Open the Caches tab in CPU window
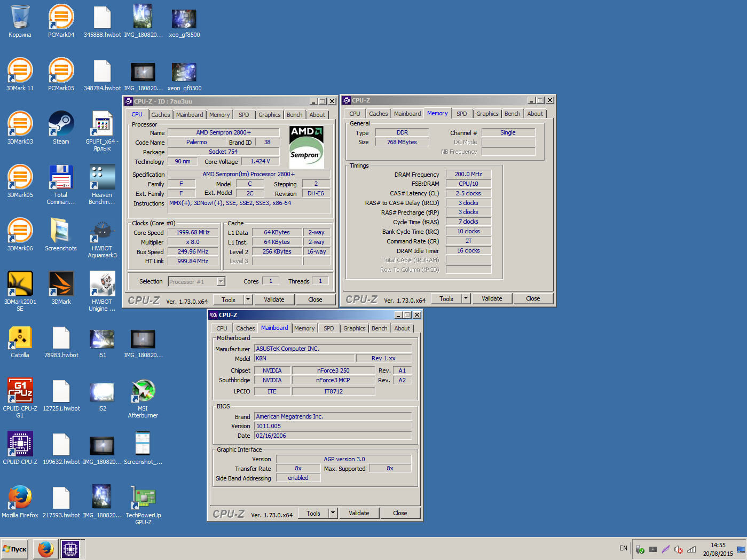This screenshot has height=560, width=747. [160, 115]
